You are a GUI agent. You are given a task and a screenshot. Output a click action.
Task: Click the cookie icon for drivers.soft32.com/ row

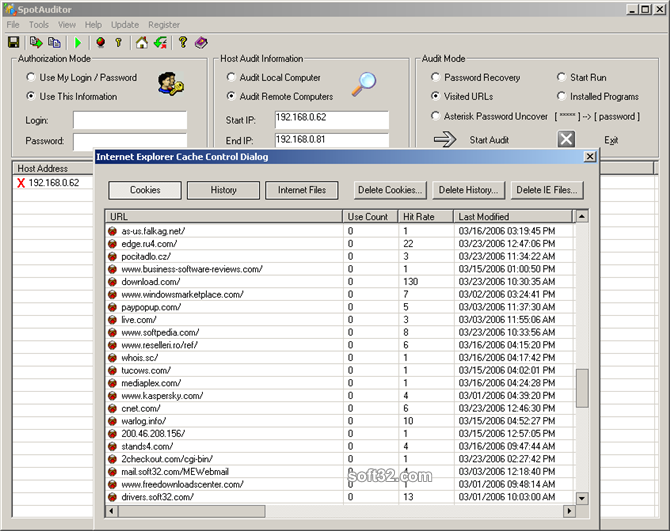(x=112, y=497)
